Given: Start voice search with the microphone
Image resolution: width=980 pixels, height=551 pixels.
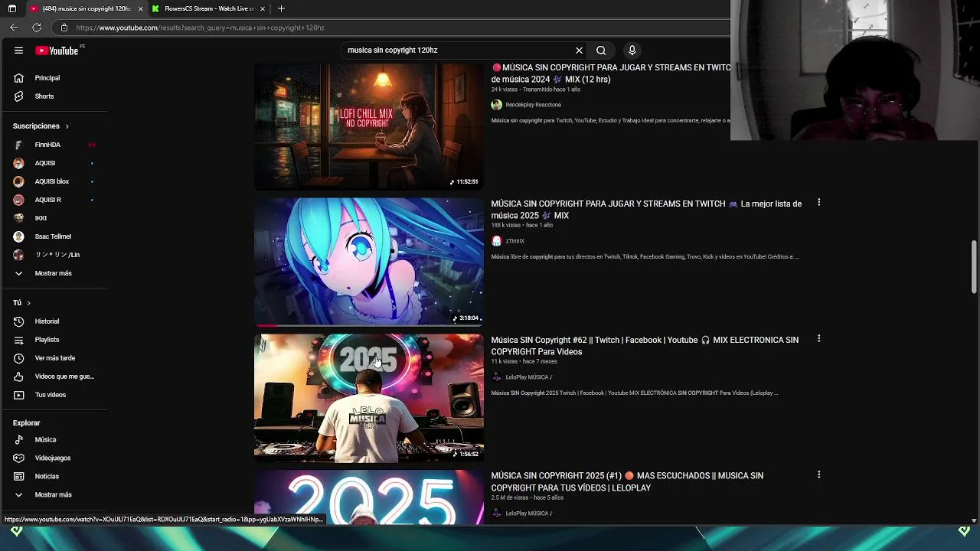Looking at the screenshot, I should [x=632, y=51].
